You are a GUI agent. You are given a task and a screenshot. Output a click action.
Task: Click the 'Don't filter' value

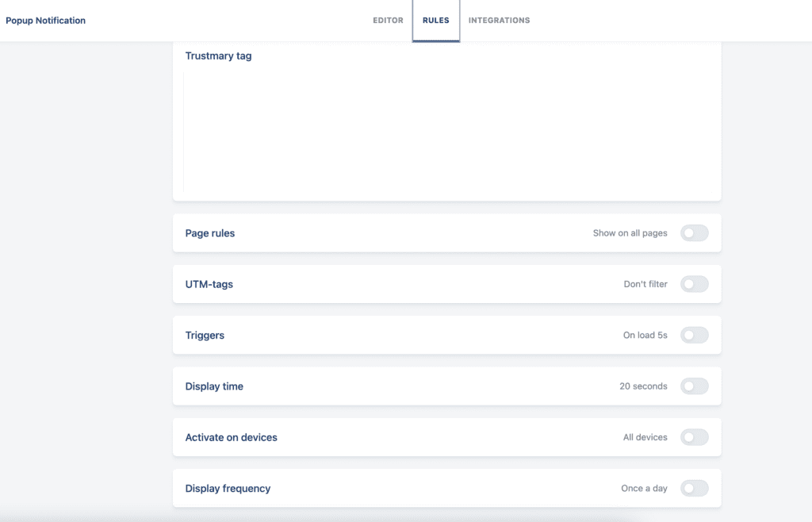[645, 284]
